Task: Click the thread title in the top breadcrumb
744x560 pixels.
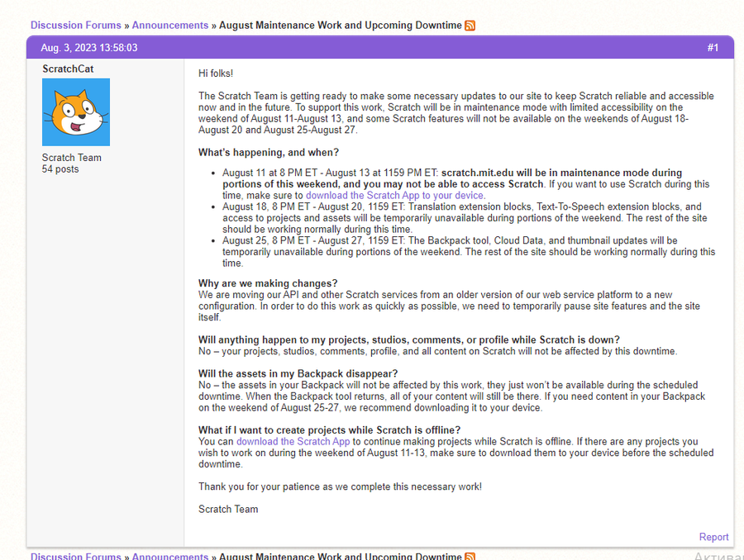Action: click(341, 25)
